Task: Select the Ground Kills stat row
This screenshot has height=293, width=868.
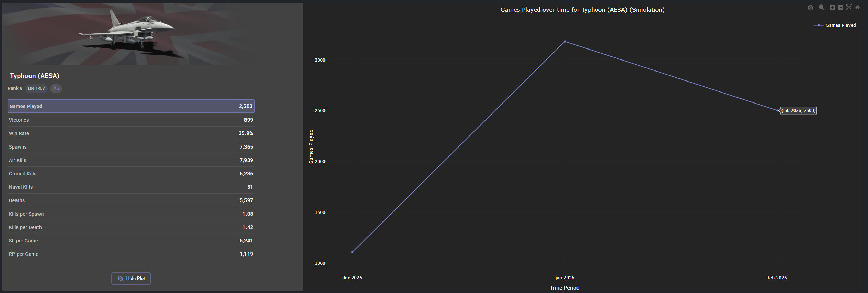Action: (131, 174)
